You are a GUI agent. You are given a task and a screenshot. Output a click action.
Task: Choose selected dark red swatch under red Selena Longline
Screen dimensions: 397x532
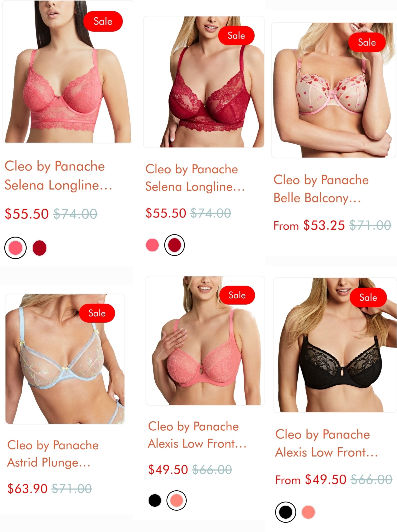click(x=174, y=245)
